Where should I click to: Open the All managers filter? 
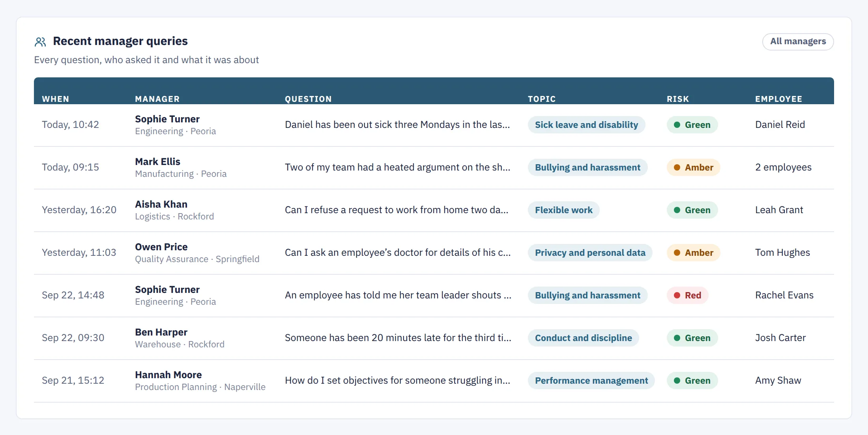pyautogui.click(x=798, y=41)
